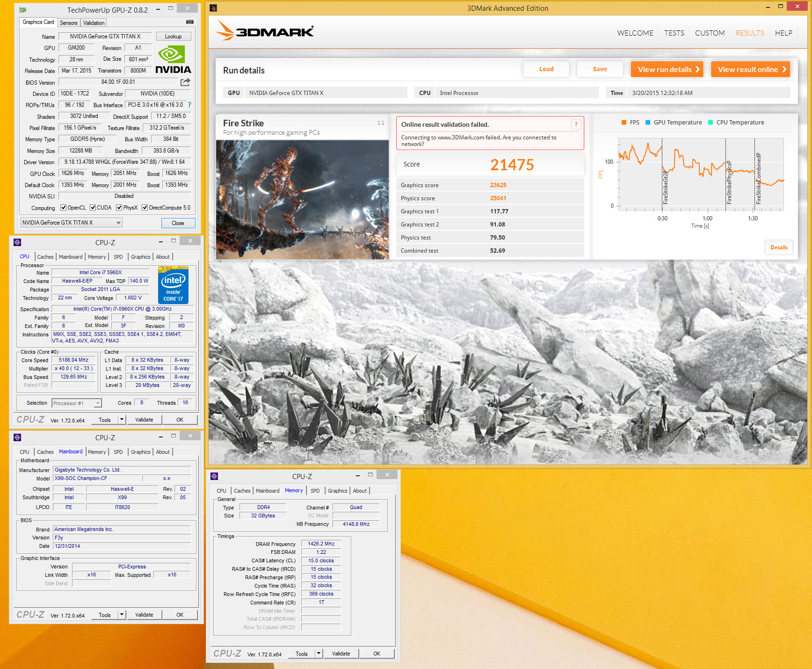This screenshot has height=669, width=812.
Task: Toggle the DirectCompute 5.0 checkbox
Action: [145, 208]
